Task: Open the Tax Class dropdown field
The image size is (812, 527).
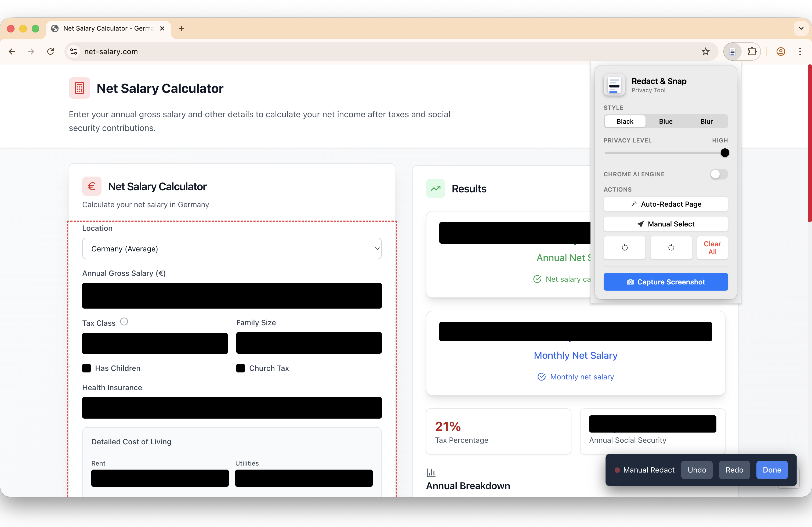Action: pyautogui.click(x=155, y=343)
